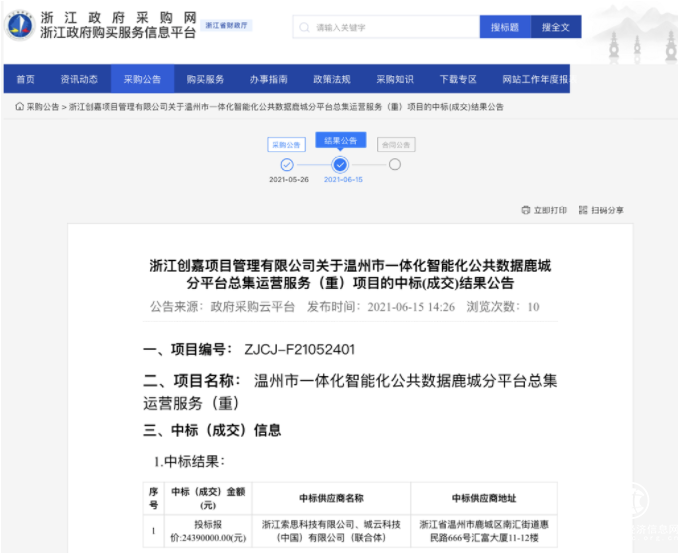Select the highlighted 结果公告 stage label
This screenshot has width=683, height=553.
click(x=341, y=140)
